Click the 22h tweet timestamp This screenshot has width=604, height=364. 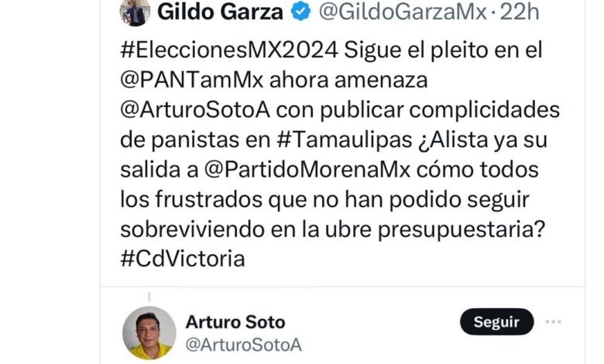pos(519,12)
